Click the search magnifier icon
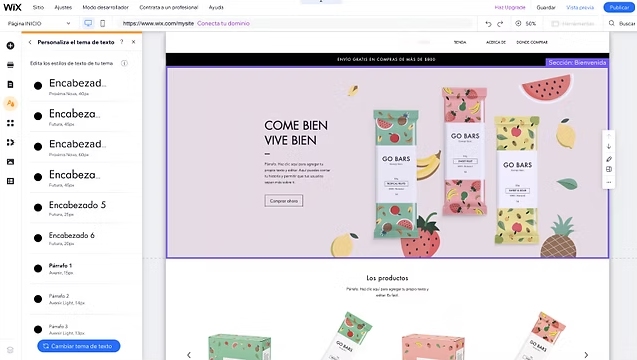The height and width of the screenshot is (360, 637). 611,24
